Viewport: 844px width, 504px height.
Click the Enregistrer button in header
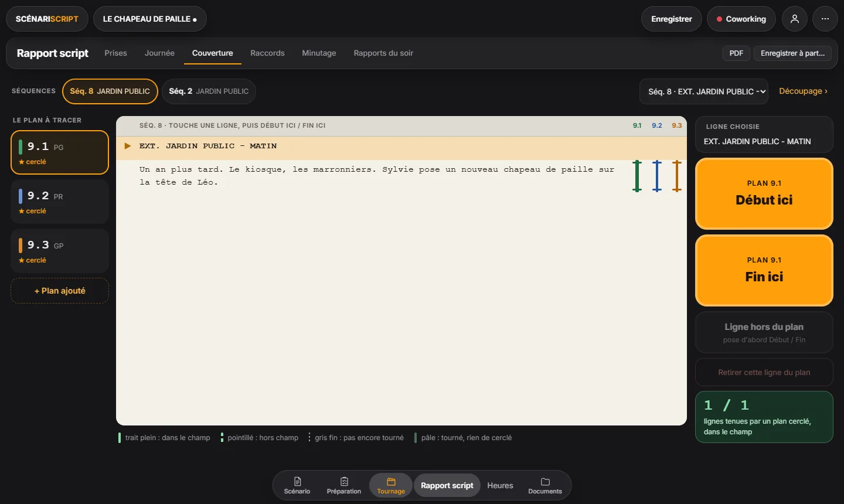[672, 19]
